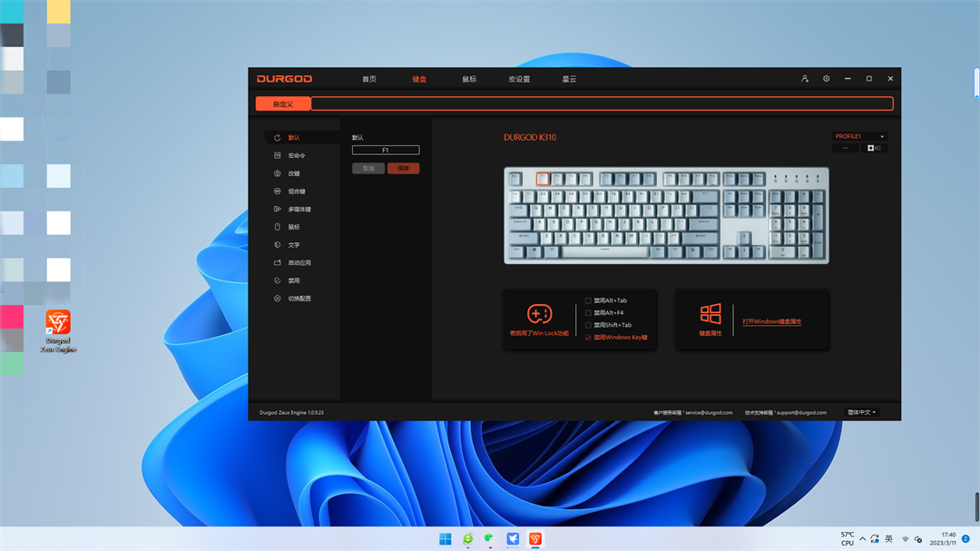The width and height of the screenshot is (980, 551).
Task: Select the Enter key on keyboard image
Action: tap(705, 222)
